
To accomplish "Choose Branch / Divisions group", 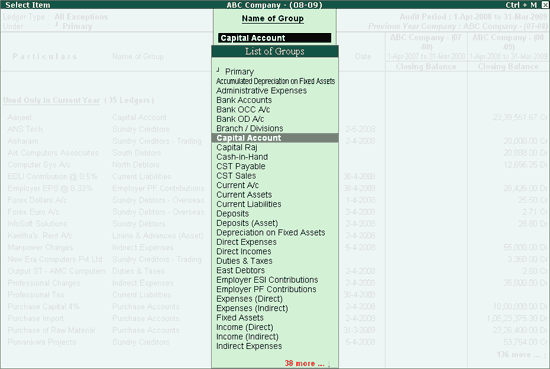I will coord(250,128).
